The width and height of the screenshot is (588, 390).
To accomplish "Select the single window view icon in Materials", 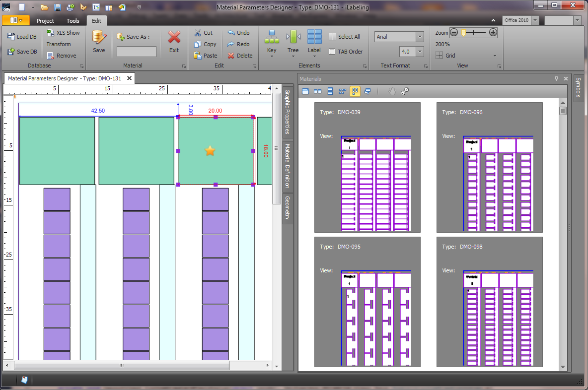I will point(305,91).
